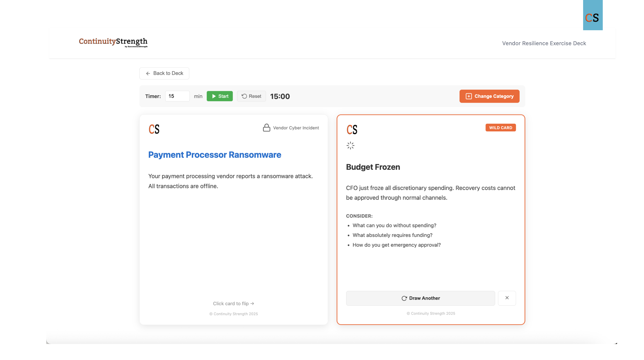Click the WILD CARD badge

[500, 128]
